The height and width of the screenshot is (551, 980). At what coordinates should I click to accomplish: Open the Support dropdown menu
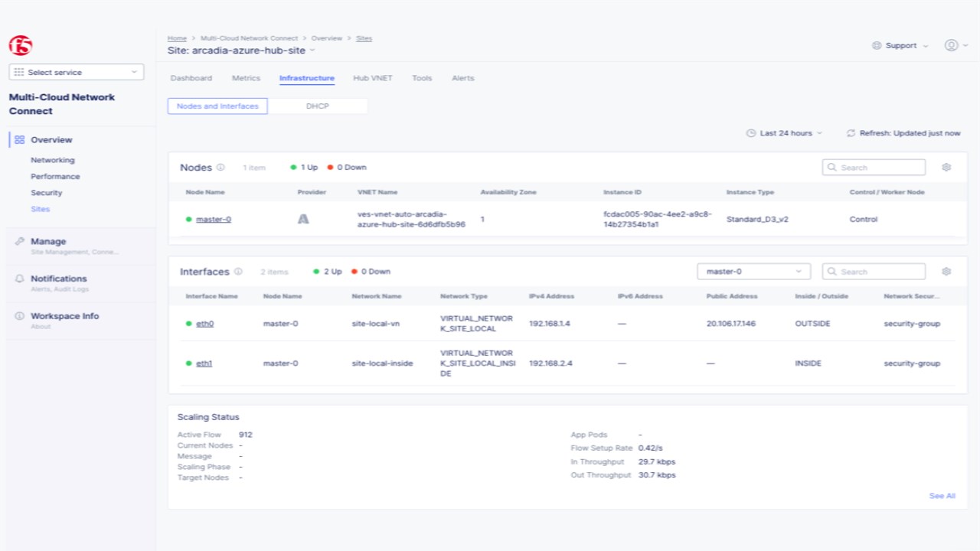(x=900, y=46)
